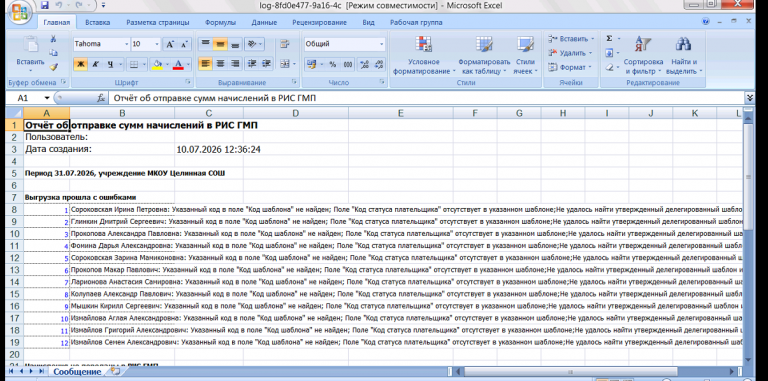Viewport: 768px width, 381px height.
Task: Click the Merge and Center icon
Action: pos(285,64)
